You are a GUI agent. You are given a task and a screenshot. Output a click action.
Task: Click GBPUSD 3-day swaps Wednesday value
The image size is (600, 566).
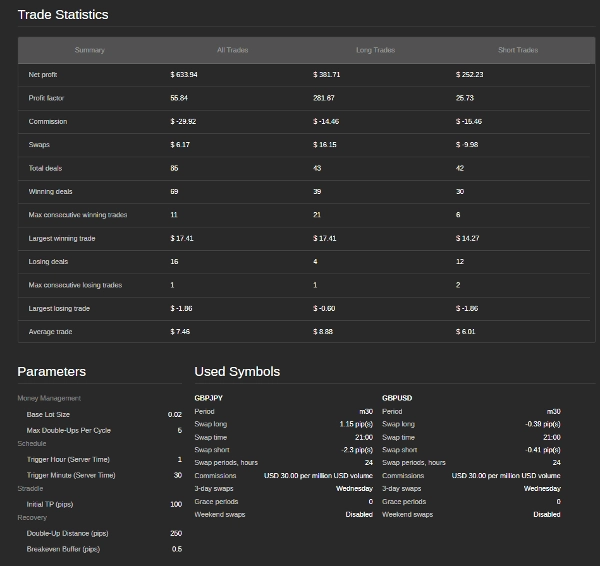coord(542,489)
